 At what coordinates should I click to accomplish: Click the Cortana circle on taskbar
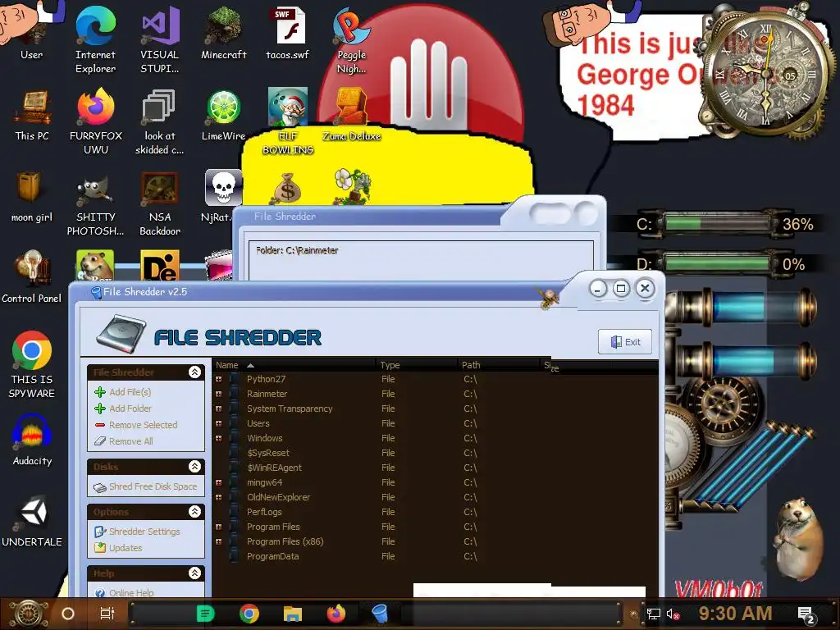pos(68,614)
